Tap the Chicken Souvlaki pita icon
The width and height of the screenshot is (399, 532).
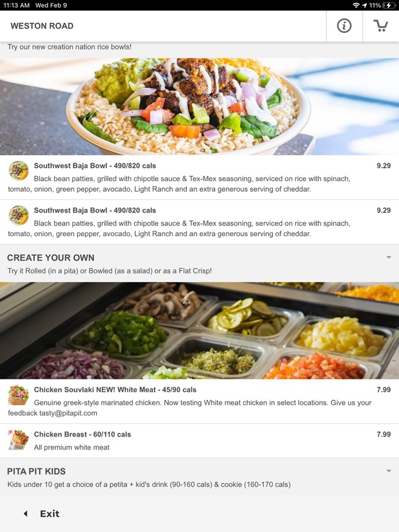tap(19, 395)
